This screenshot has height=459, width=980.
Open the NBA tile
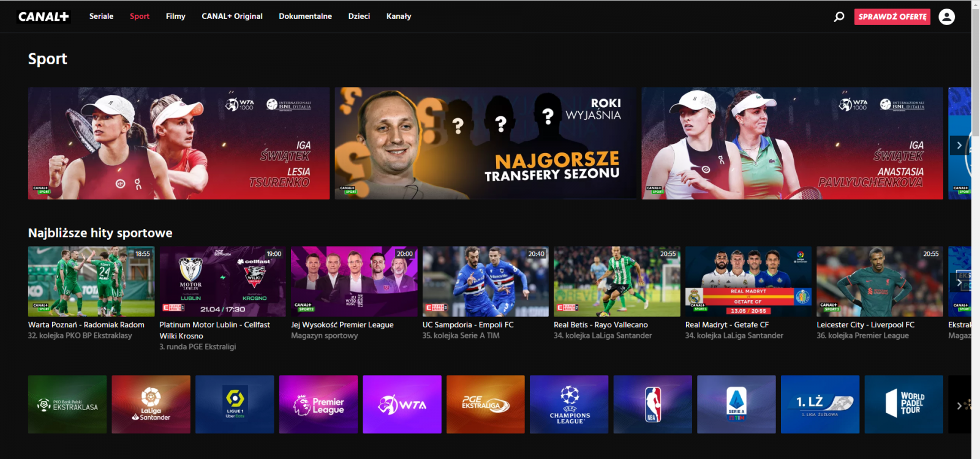(x=653, y=405)
